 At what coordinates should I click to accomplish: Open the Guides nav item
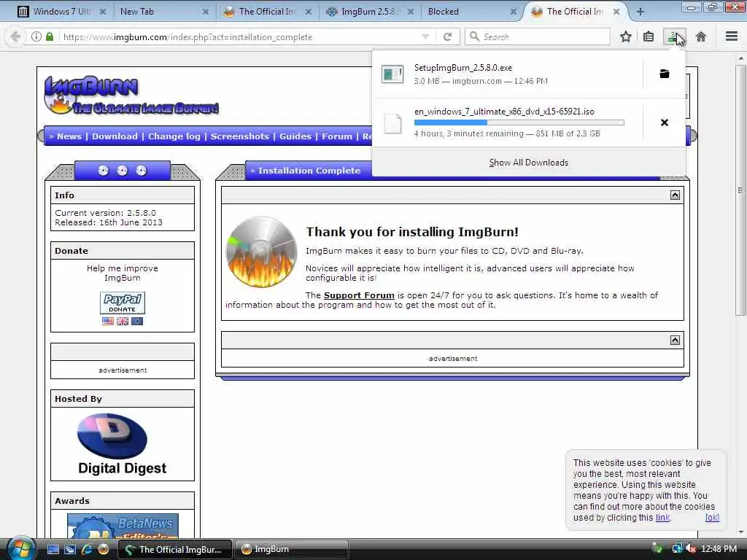coord(295,136)
